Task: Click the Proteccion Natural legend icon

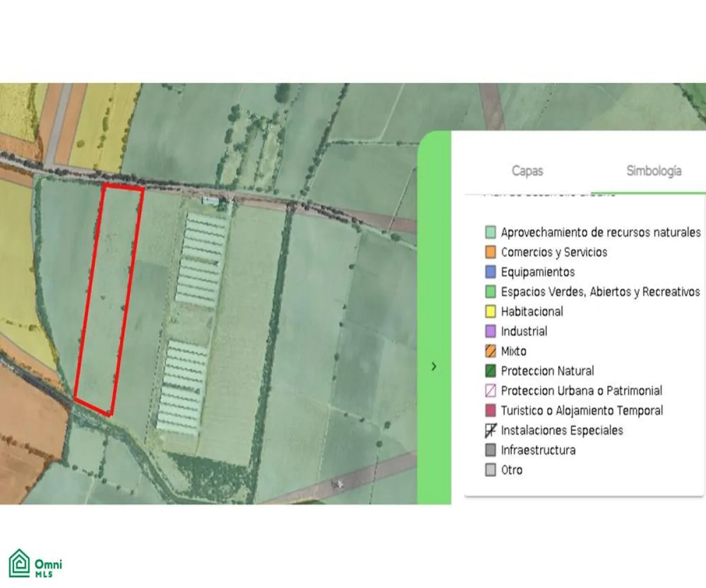Action: coord(491,371)
